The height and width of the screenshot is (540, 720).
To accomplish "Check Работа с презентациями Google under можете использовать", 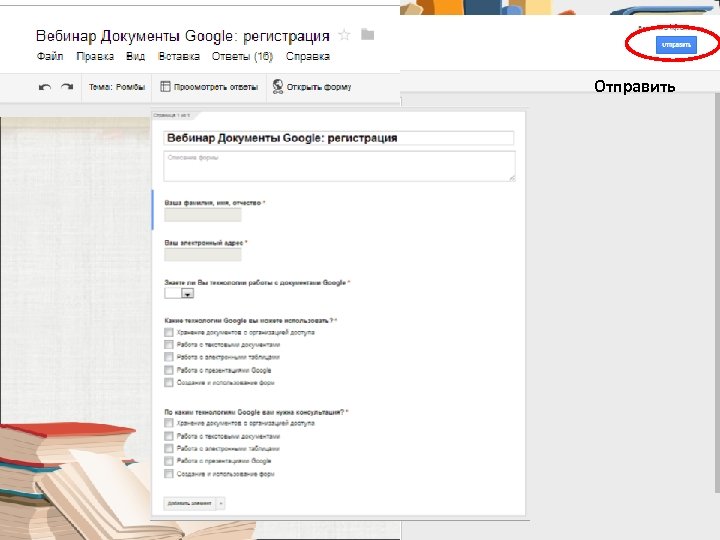I will pos(169,370).
